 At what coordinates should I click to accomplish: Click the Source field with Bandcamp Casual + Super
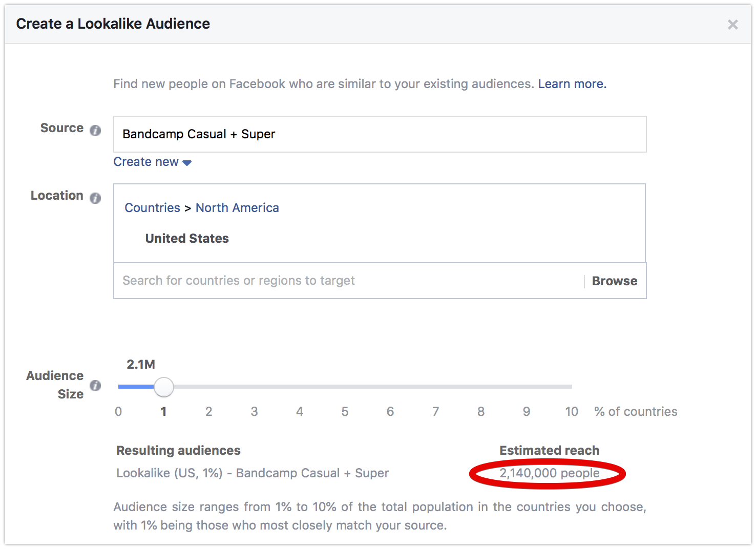[x=379, y=134]
